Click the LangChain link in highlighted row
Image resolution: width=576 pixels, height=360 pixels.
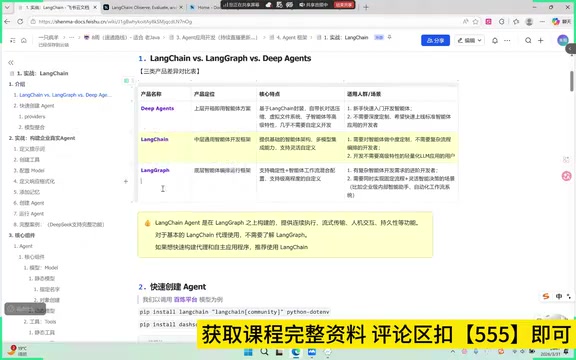[154, 139]
